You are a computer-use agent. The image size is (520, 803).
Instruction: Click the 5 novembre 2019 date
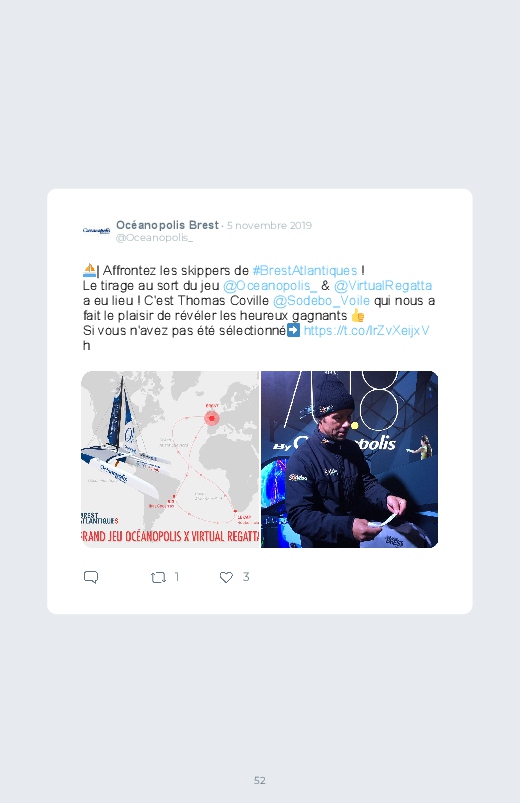point(269,225)
